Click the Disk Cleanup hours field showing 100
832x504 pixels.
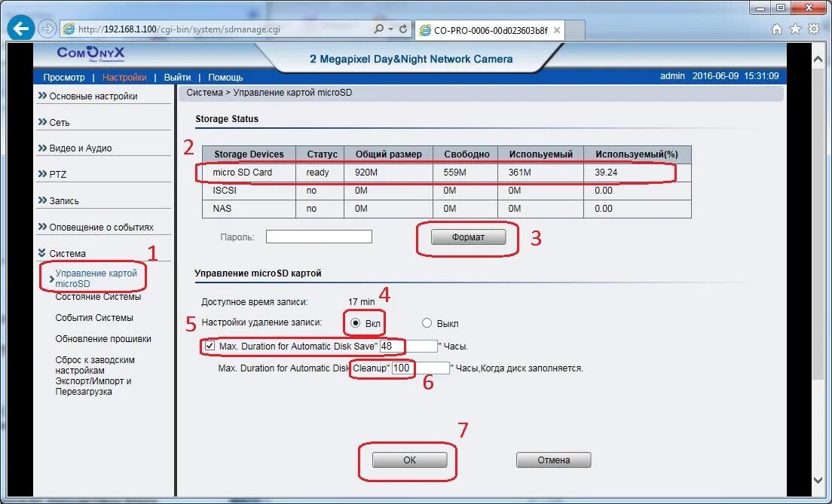pos(421,368)
